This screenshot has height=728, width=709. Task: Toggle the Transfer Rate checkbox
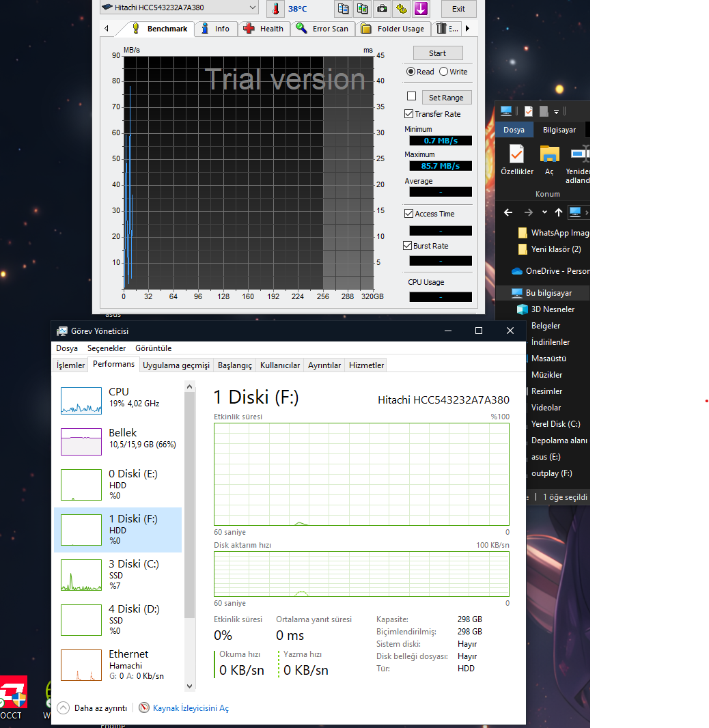408,114
